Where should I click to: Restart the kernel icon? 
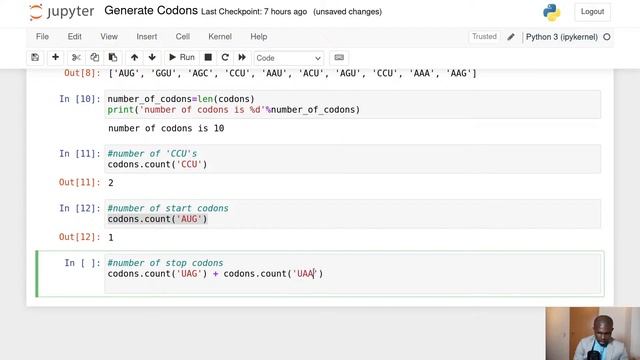click(x=225, y=58)
